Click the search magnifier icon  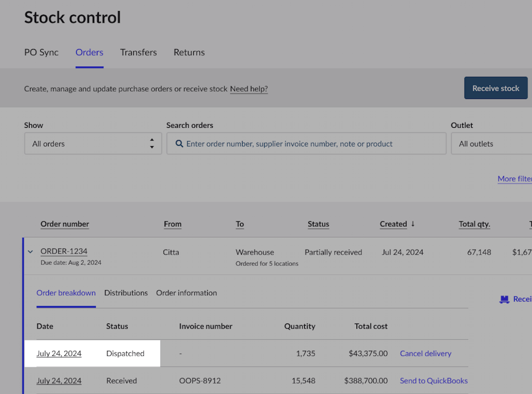pyautogui.click(x=179, y=144)
